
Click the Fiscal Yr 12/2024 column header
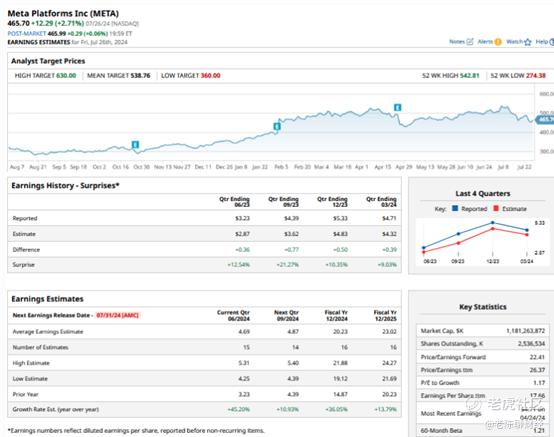tap(336, 315)
